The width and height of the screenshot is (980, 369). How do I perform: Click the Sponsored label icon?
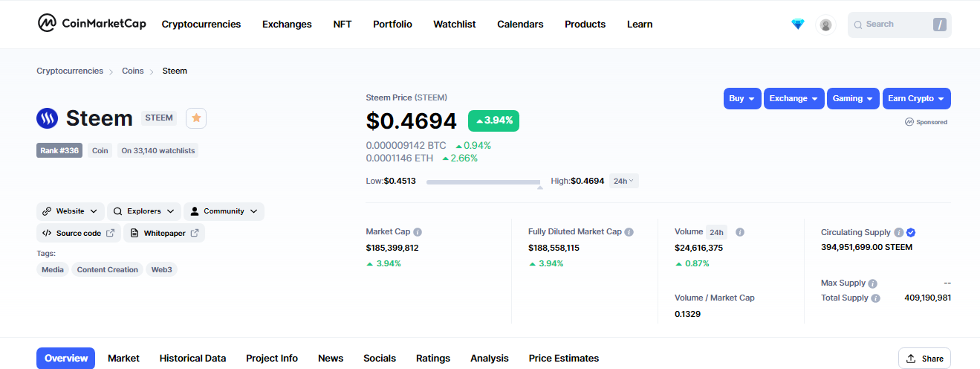(909, 122)
